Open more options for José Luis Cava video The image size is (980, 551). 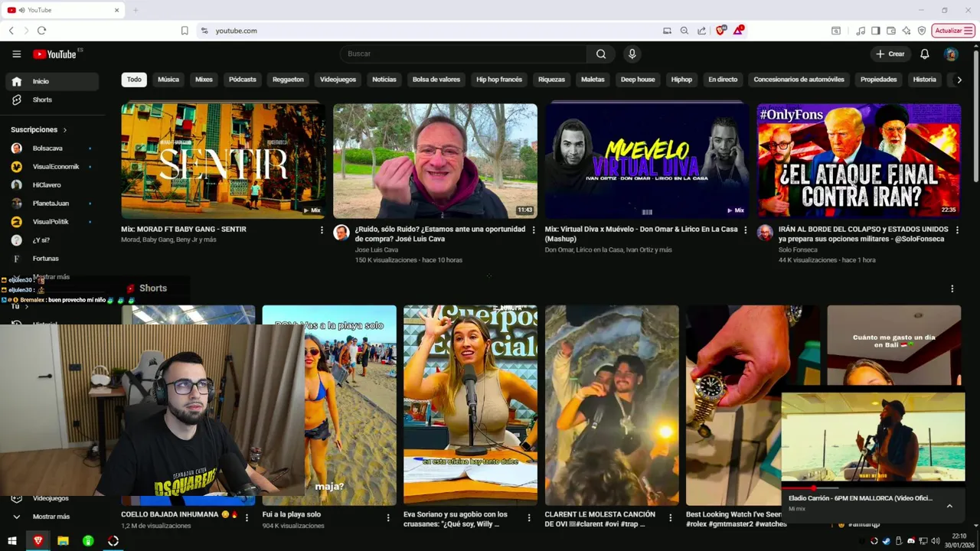tap(533, 230)
